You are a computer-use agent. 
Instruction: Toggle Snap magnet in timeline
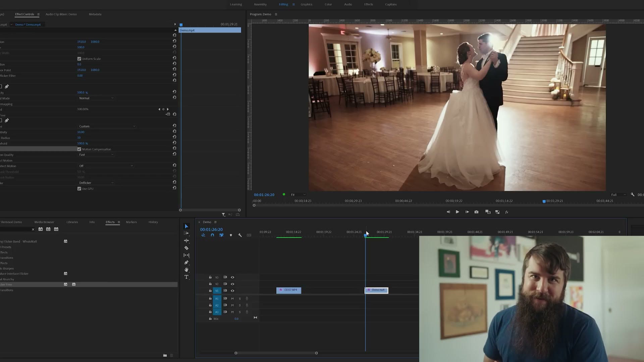212,235
